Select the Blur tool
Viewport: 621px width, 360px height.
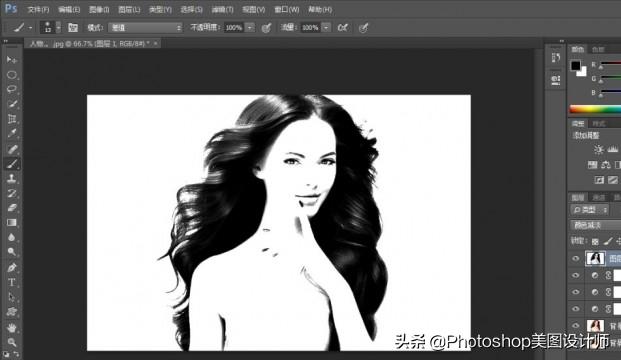pos(11,237)
